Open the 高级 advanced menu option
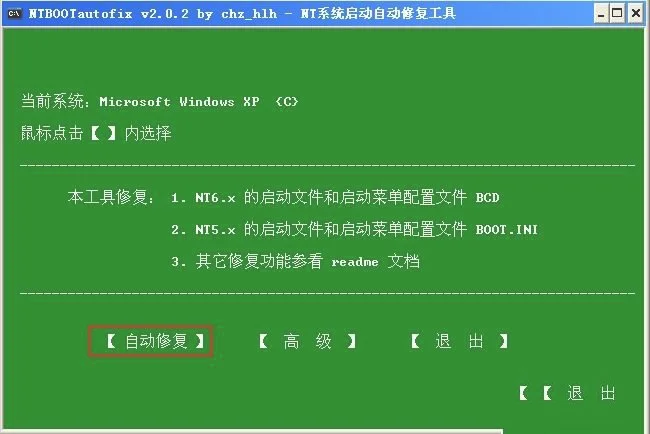Image resolution: width=650 pixels, height=434 pixels. [x=307, y=342]
